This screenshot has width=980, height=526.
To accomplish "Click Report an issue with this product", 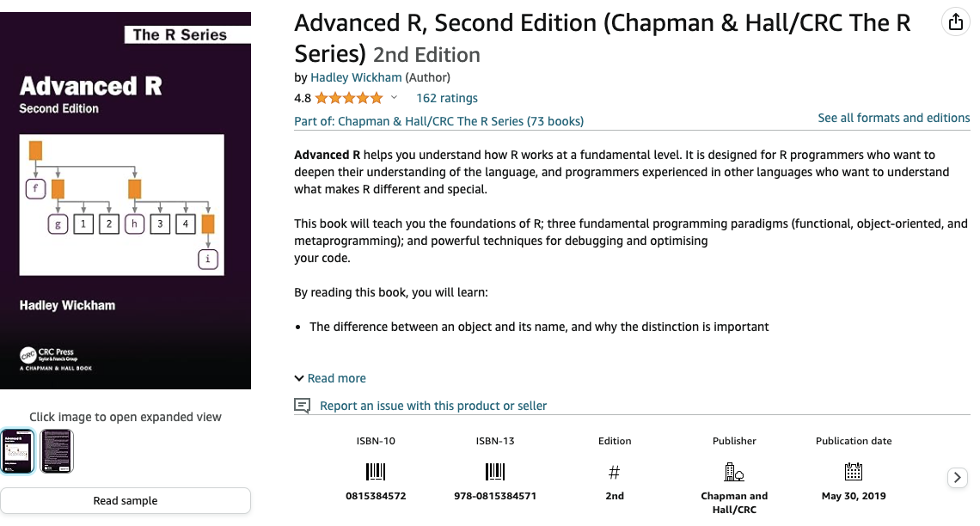I will (x=433, y=406).
